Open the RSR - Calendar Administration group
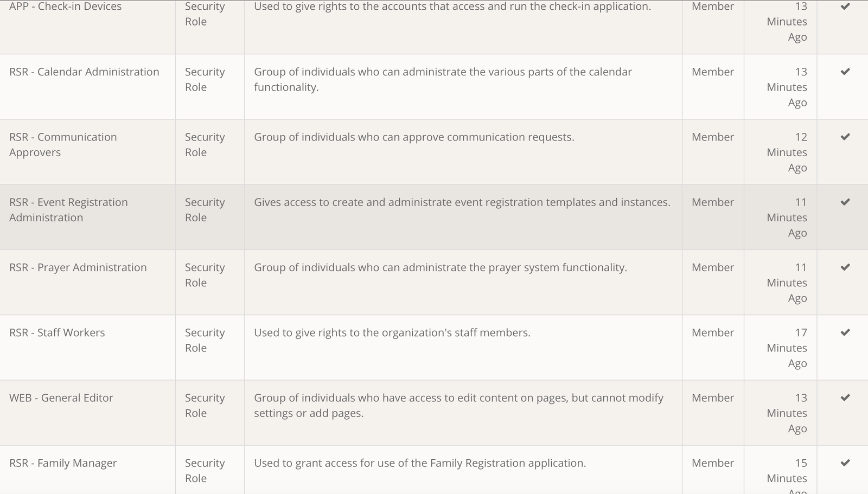This screenshot has width=868, height=494. click(84, 72)
